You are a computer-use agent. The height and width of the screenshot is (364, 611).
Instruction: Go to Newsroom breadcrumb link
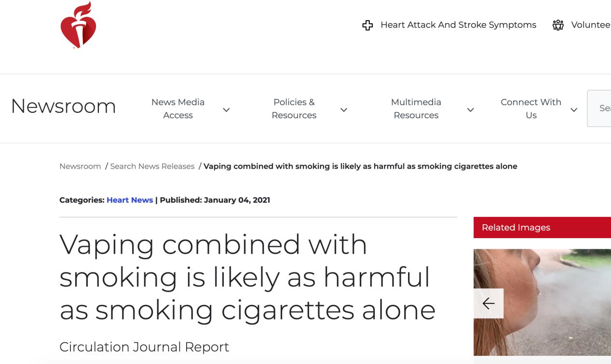click(80, 166)
